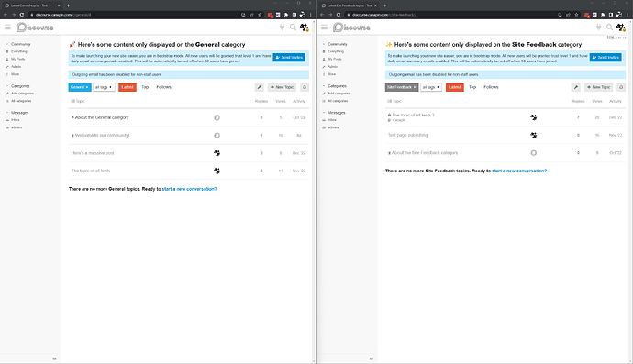Image resolution: width=633 pixels, height=364 pixels.
Task: Open extensions puzzle icon in General window
Action: [286, 15]
